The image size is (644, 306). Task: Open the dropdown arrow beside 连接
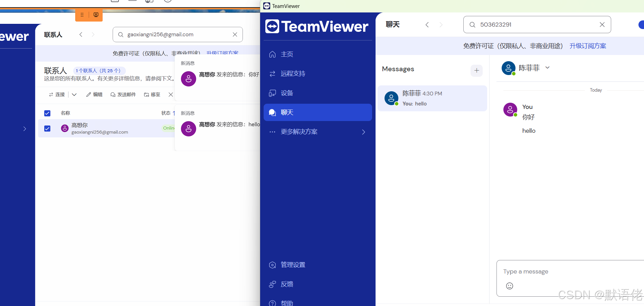(74, 94)
